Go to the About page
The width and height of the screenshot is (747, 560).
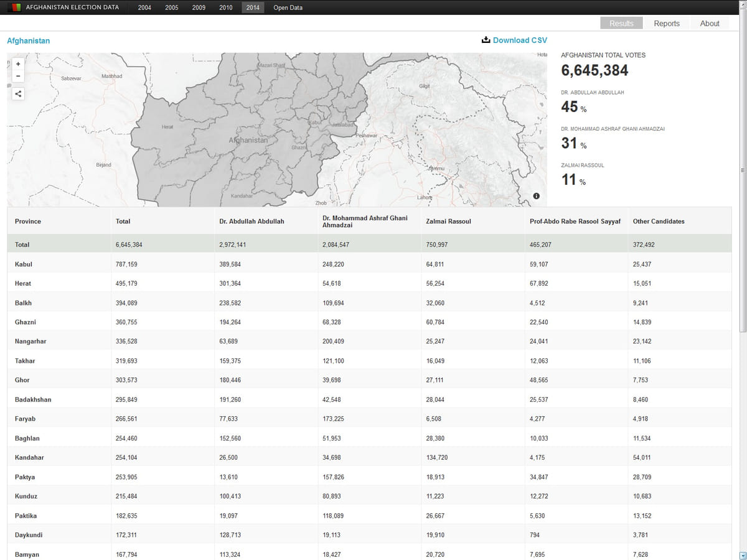pyautogui.click(x=710, y=24)
